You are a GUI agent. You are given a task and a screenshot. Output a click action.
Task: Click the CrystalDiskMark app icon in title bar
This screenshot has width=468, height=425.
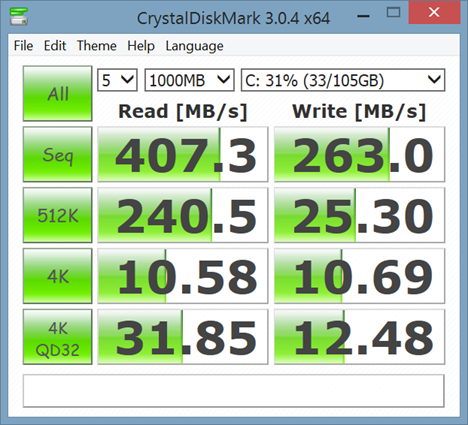[x=19, y=16]
